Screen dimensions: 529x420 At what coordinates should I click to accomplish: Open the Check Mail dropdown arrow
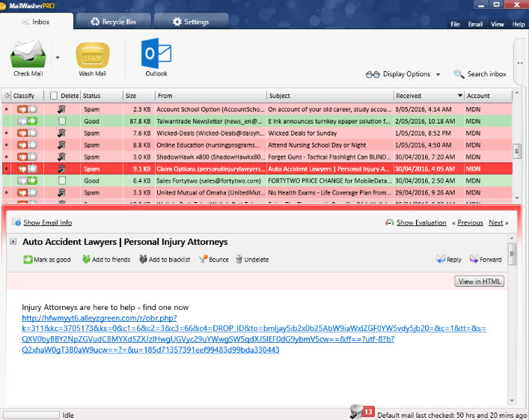pyautogui.click(x=58, y=58)
